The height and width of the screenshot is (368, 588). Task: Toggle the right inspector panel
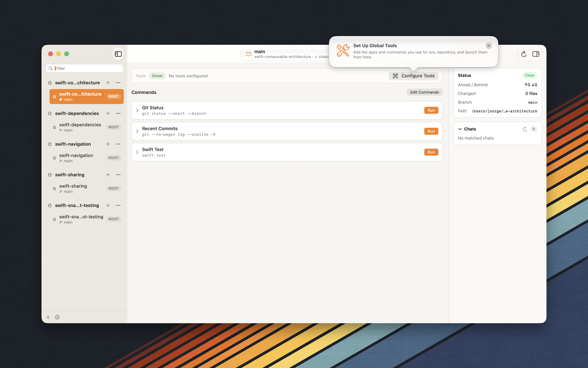pyautogui.click(x=536, y=54)
